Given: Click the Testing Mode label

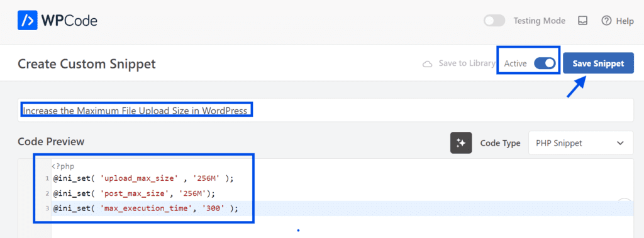Looking at the screenshot, I should coord(539,21).
